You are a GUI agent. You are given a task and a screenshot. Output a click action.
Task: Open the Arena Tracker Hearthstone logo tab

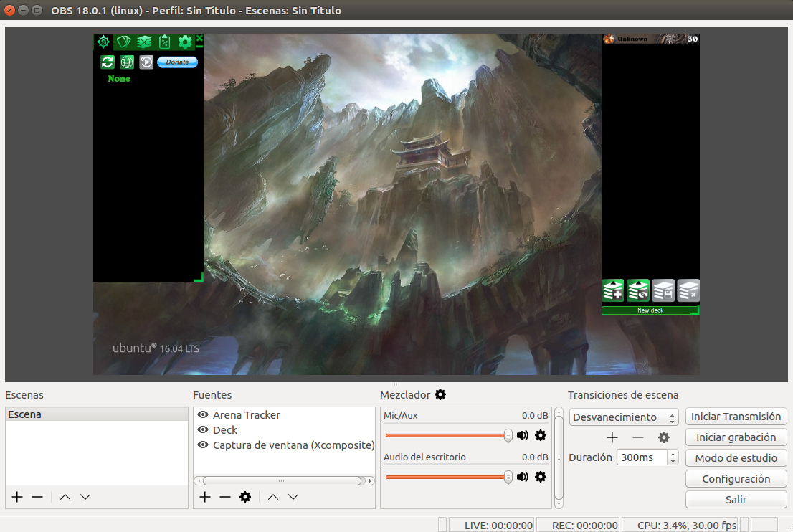pyautogui.click(x=104, y=42)
